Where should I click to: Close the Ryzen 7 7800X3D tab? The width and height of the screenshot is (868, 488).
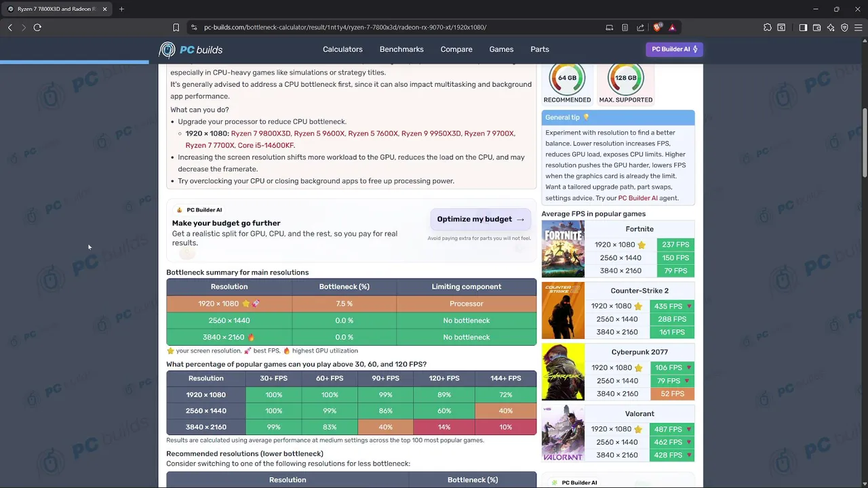coord(104,9)
